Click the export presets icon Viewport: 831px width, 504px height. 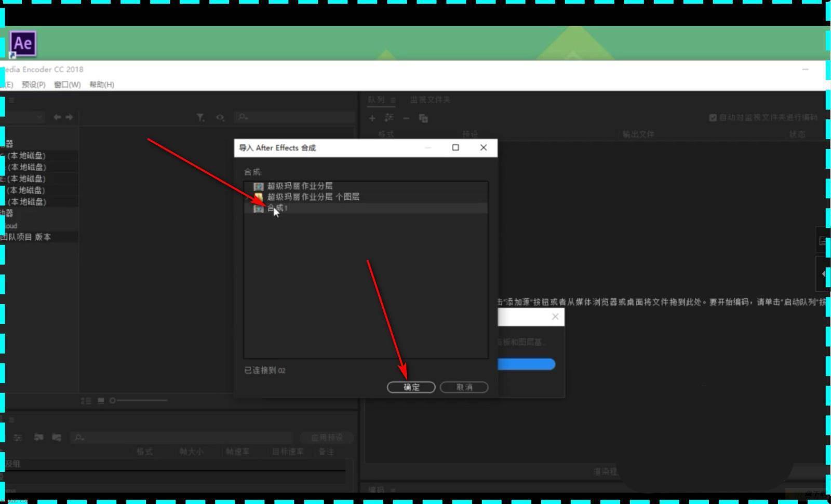tap(57, 438)
